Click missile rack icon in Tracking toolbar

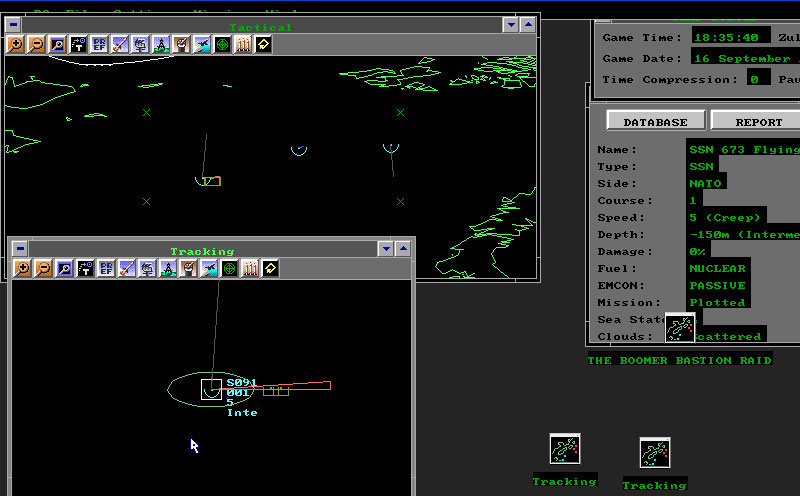[x=250, y=268]
